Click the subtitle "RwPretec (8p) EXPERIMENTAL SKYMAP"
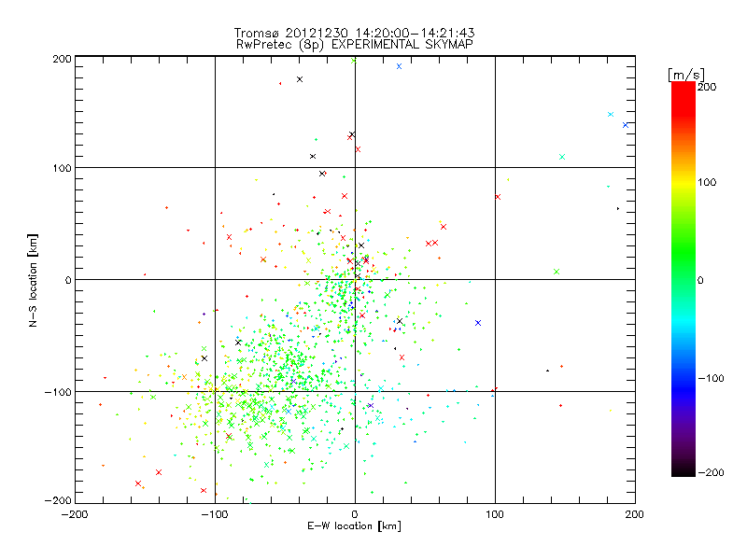This screenshot has width=747, height=560. pos(355,45)
